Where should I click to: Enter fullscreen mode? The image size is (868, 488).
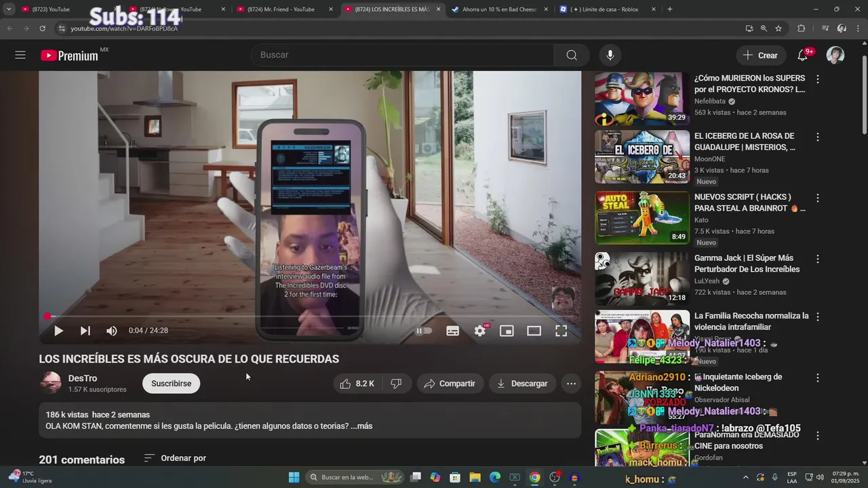[x=561, y=331]
